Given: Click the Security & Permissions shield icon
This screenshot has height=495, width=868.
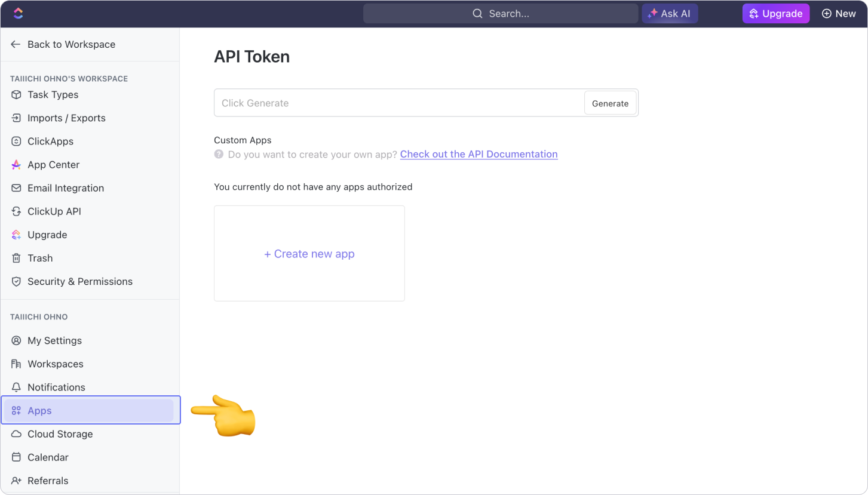Looking at the screenshot, I should tap(16, 281).
